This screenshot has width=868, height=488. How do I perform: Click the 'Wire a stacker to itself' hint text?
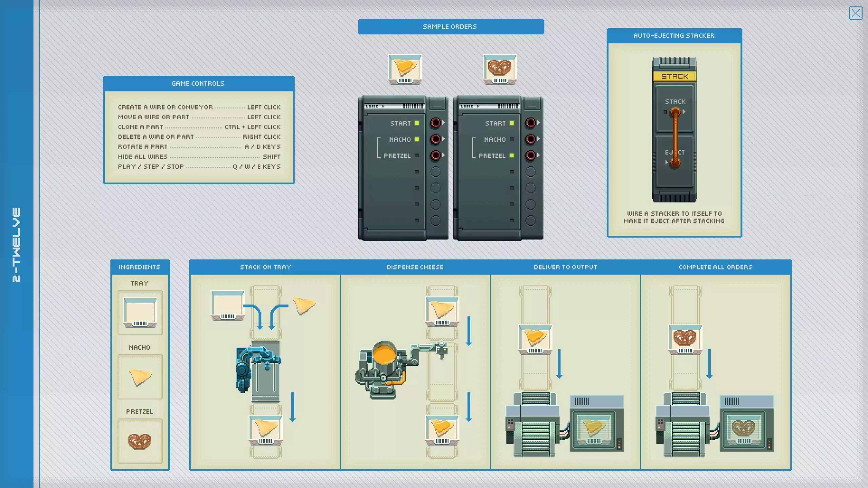point(674,217)
